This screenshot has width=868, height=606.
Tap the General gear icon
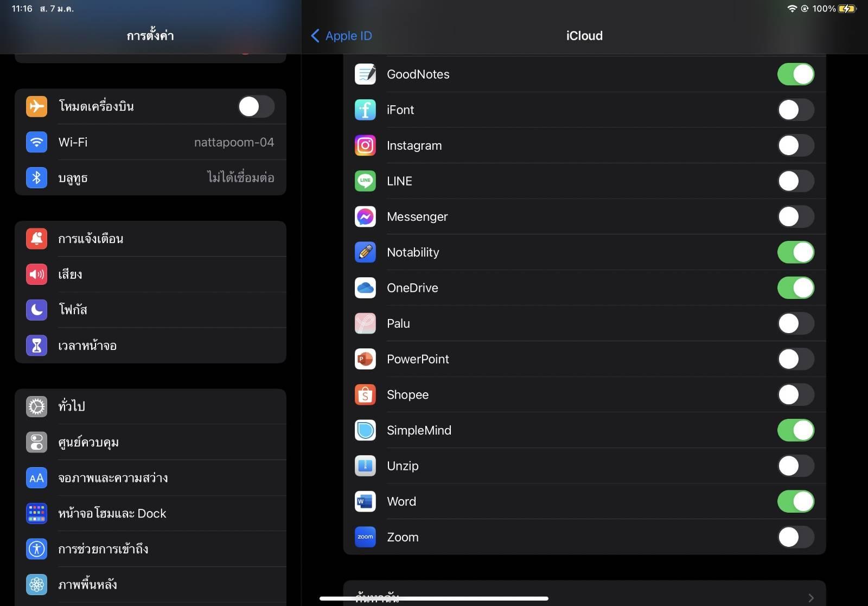click(x=37, y=406)
